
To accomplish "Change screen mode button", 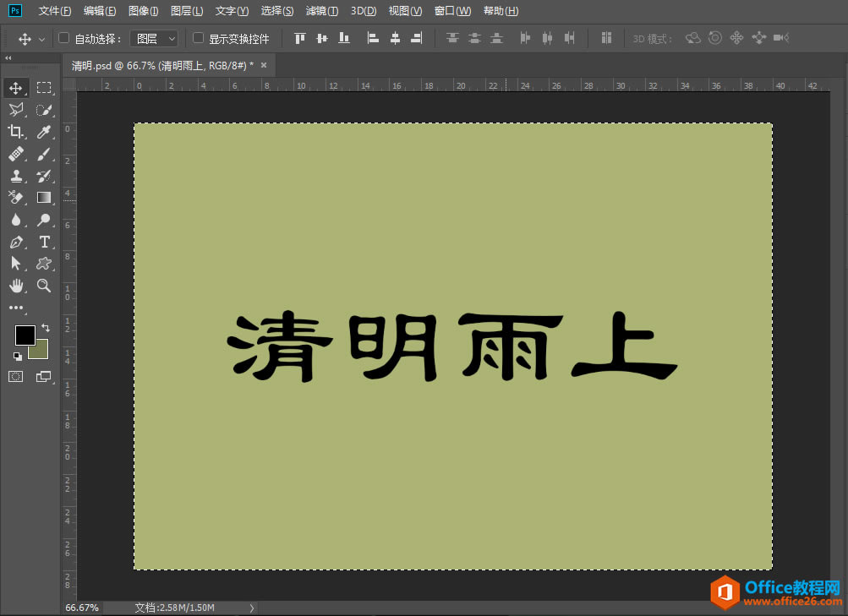I will coord(44,377).
